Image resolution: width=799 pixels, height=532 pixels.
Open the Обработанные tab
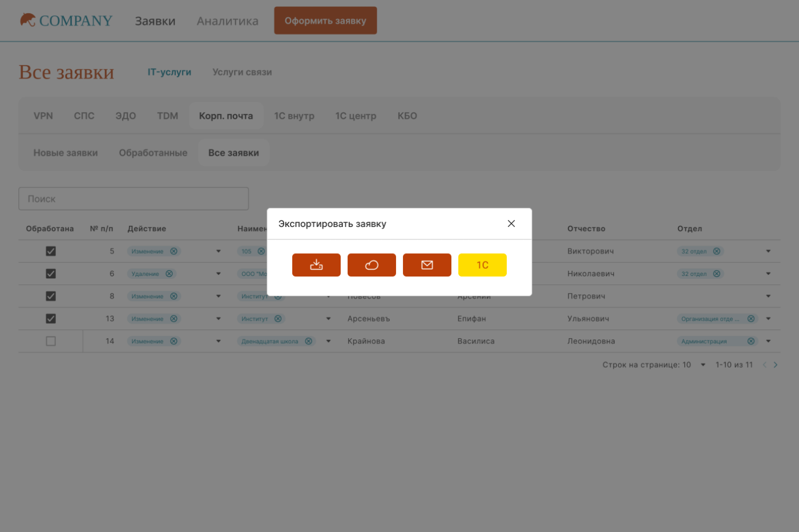[x=153, y=153]
